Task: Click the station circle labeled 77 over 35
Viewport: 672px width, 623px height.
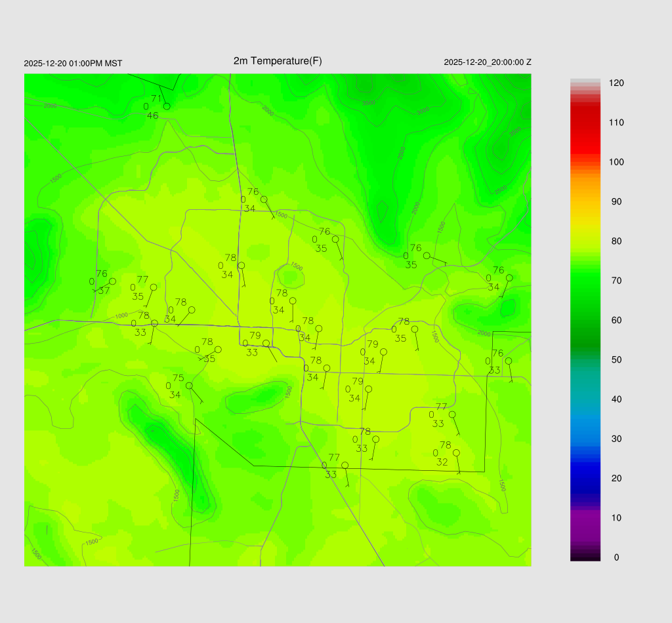Action: pyautogui.click(x=154, y=287)
